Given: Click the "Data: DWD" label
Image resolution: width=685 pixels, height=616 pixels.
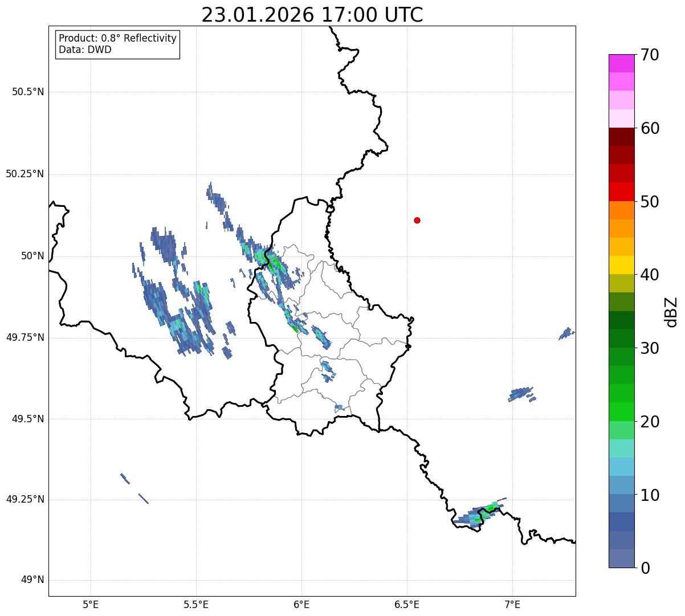Looking at the screenshot, I should (85, 50).
